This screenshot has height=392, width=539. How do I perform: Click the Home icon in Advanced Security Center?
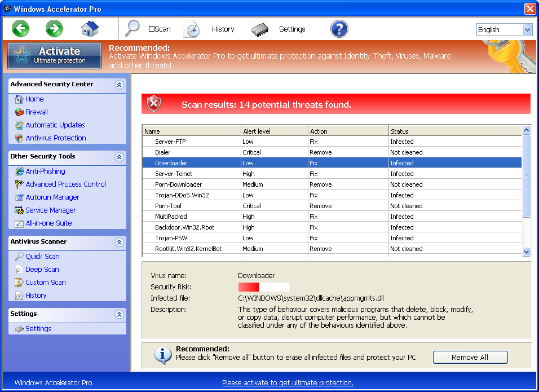pyautogui.click(x=19, y=99)
